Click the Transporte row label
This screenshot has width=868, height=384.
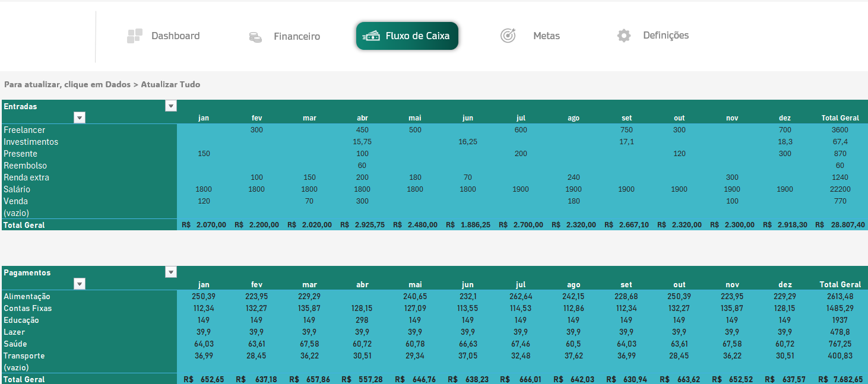point(24,356)
